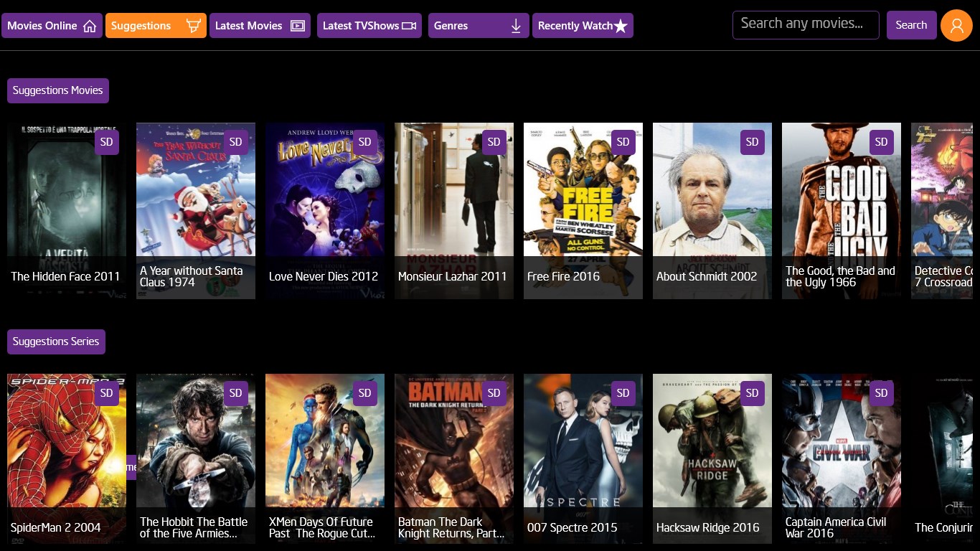Open The Hidden Face 2011 poster
This screenshot has width=980, height=551.
pyautogui.click(x=67, y=211)
